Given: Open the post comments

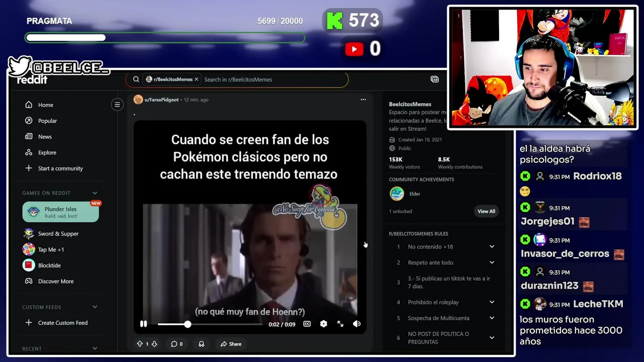Looking at the screenshot, I should (177, 344).
